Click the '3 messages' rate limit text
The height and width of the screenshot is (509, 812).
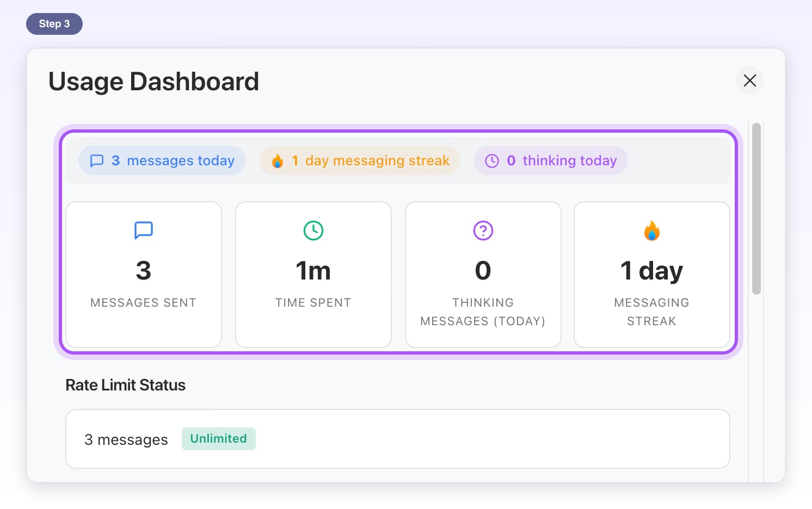[126, 439]
